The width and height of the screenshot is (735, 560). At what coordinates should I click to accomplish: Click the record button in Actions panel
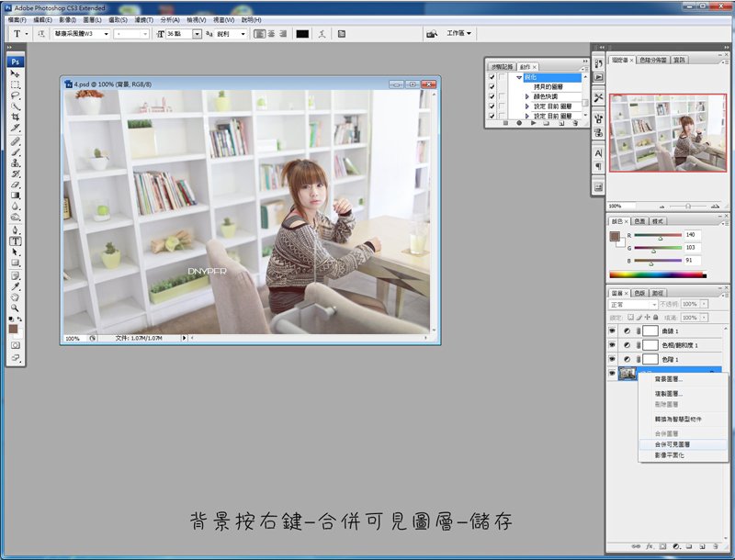point(519,123)
